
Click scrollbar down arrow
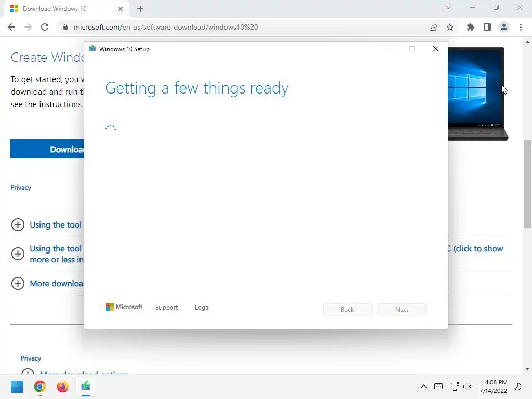[527, 369]
